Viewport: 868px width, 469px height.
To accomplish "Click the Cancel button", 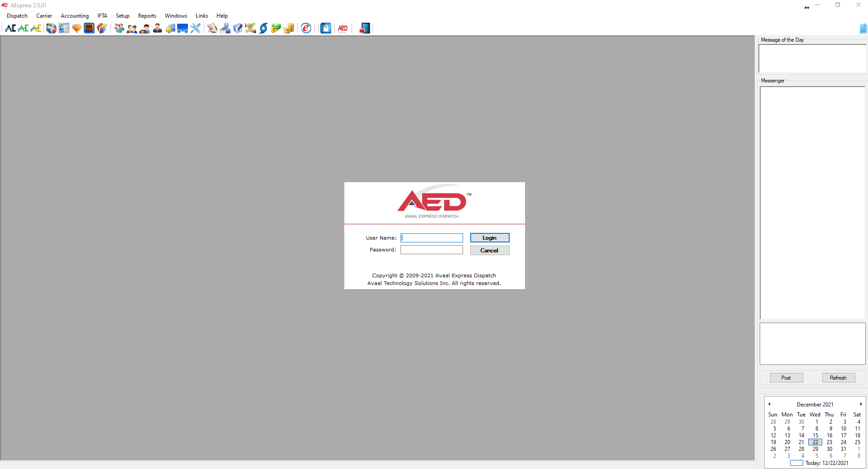I will click(x=489, y=250).
